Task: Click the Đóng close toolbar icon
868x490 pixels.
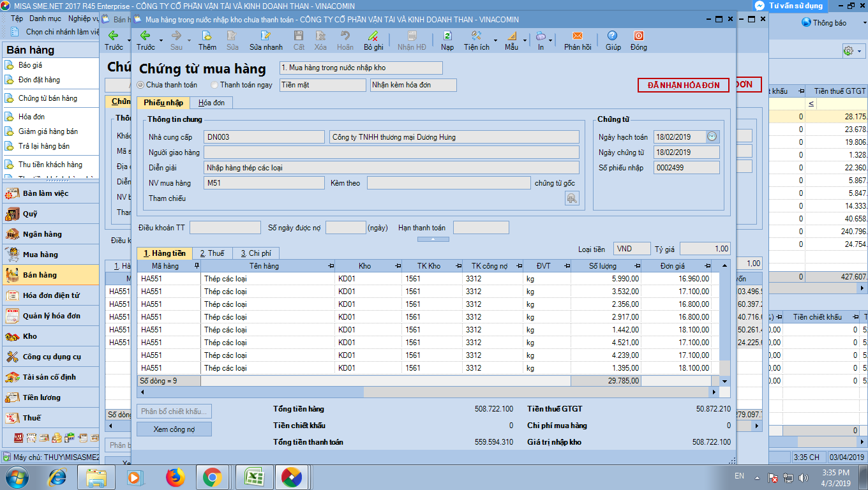Action: tap(638, 36)
